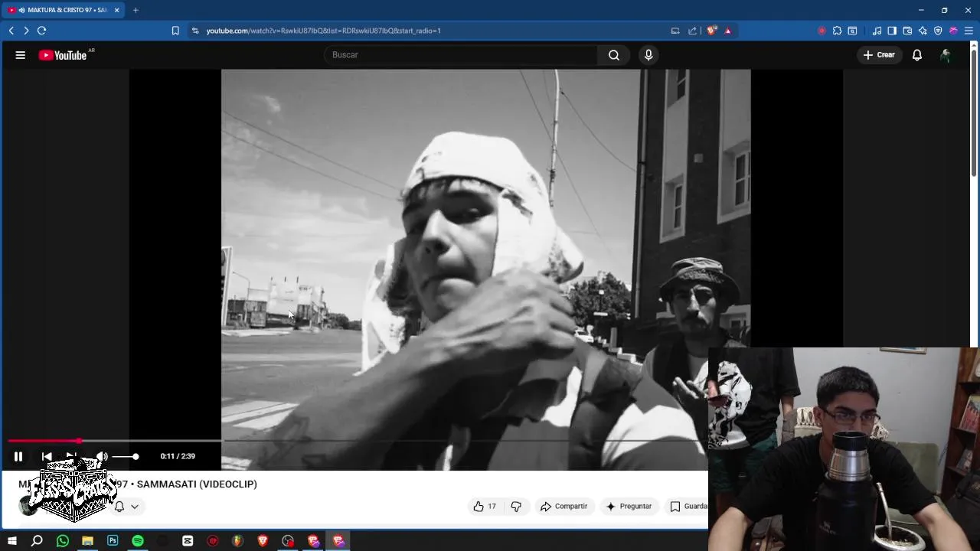Screen dimensions: 980x551
Task: Dislike the video with thumbs down
Action: [x=516, y=506]
